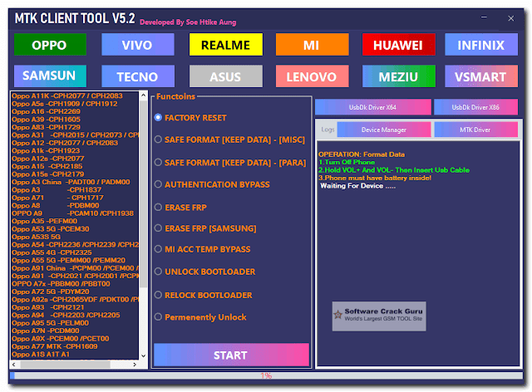Install the MTK Driver
532x392 pixels.
pyautogui.click(x=476, y=130)
